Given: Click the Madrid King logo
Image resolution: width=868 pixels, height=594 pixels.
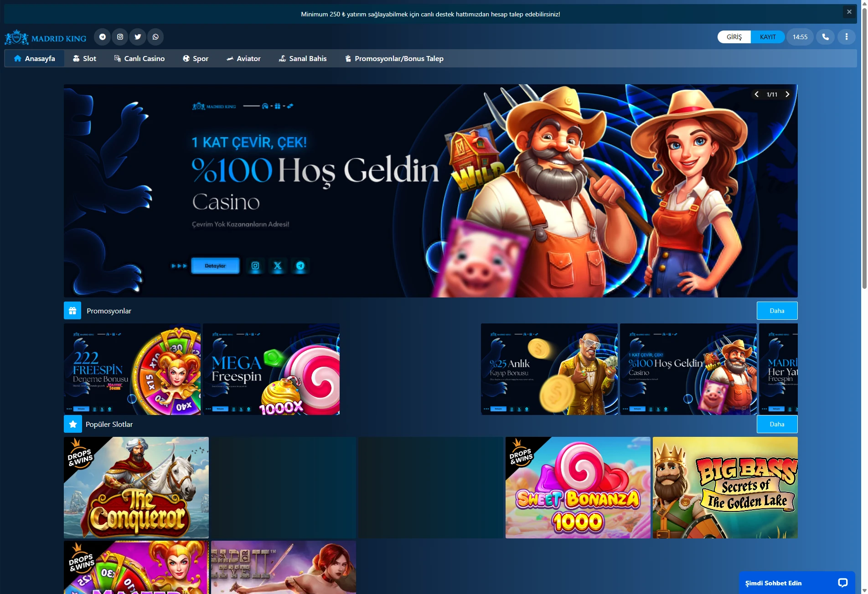Looking at the screenshot, I should click(x=46, y=38).
